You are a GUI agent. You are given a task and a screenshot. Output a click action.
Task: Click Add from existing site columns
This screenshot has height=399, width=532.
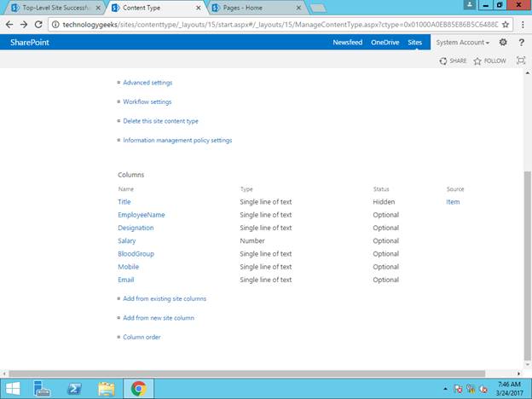[165, 298]
